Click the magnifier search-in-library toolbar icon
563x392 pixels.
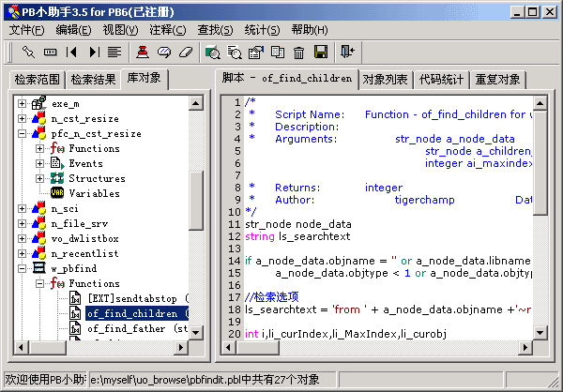pos(213,52)
